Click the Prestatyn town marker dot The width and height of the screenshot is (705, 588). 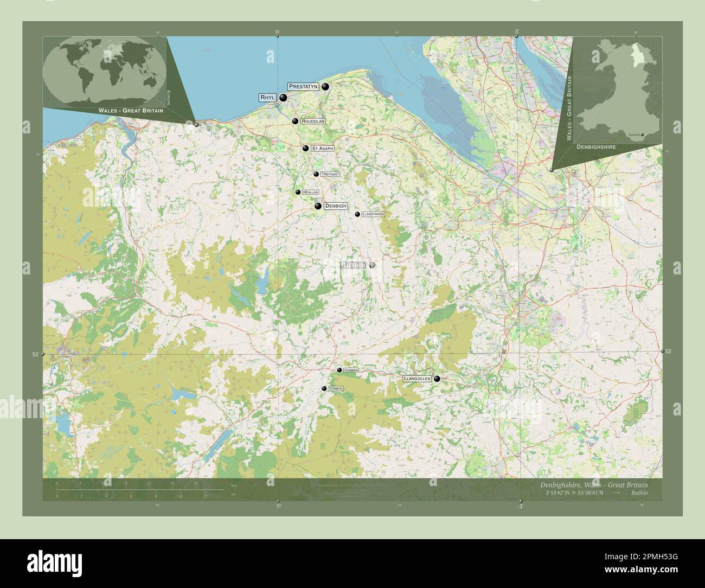325,87
